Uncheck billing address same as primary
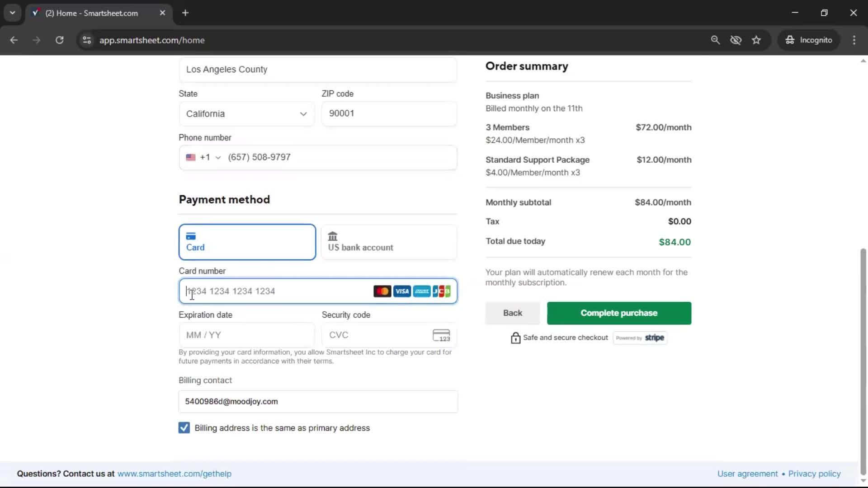The image size is (868, 488). click(x=184, y=427)
